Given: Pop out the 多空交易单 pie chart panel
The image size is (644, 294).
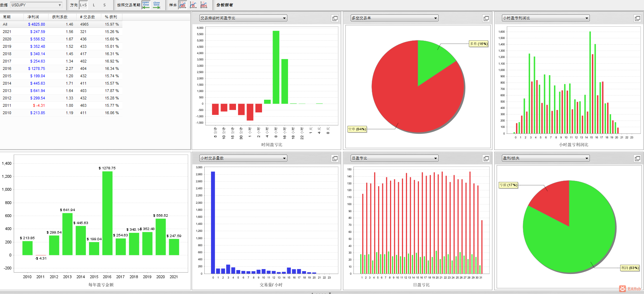Looking at the screenshot, I should [486, 18].
